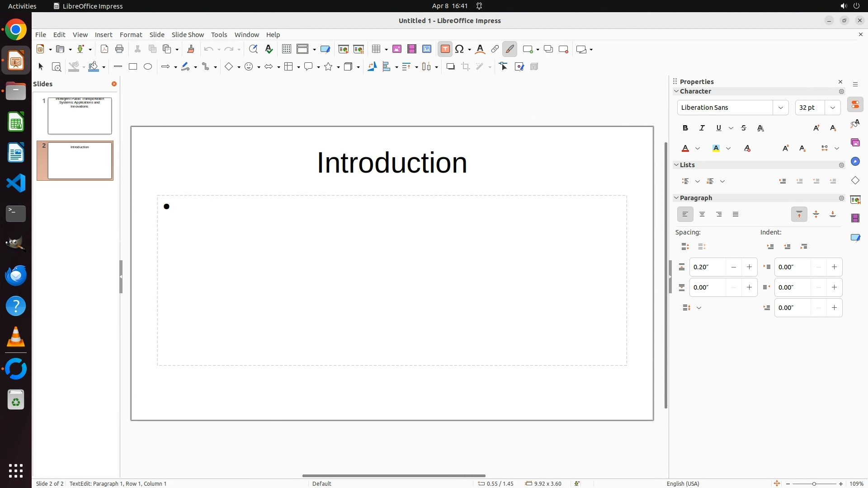This screenshot has width=868, height=488.
Task: Enable Center paragraph alignment
Action: tap(702, 215)
